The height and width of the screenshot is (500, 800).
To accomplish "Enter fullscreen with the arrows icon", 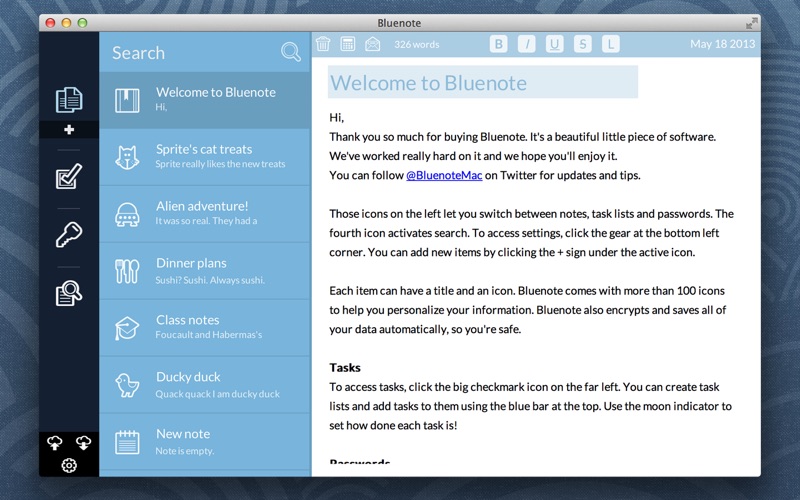I will coord(751,23).
